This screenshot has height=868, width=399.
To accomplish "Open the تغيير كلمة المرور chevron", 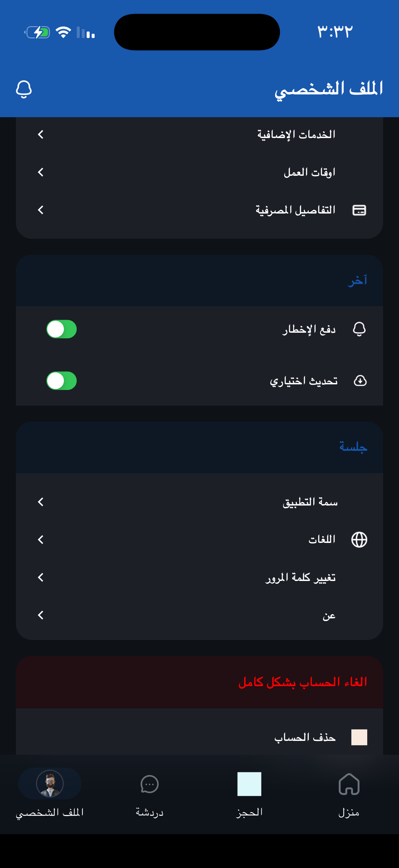I will point(41,577).
